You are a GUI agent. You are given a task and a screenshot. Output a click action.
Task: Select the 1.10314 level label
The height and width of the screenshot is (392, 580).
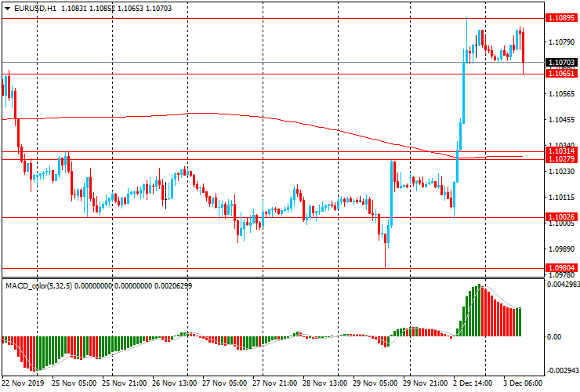click(x=561, y=151)
